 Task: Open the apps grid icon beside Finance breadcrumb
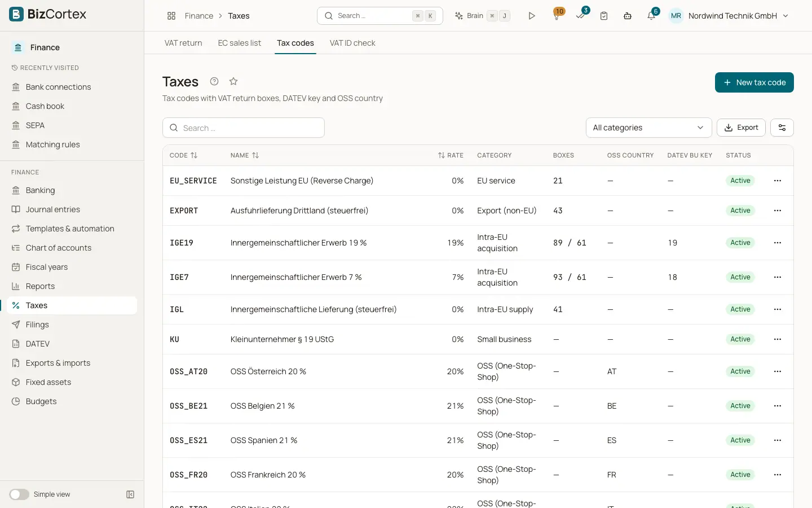click(171, 16)
